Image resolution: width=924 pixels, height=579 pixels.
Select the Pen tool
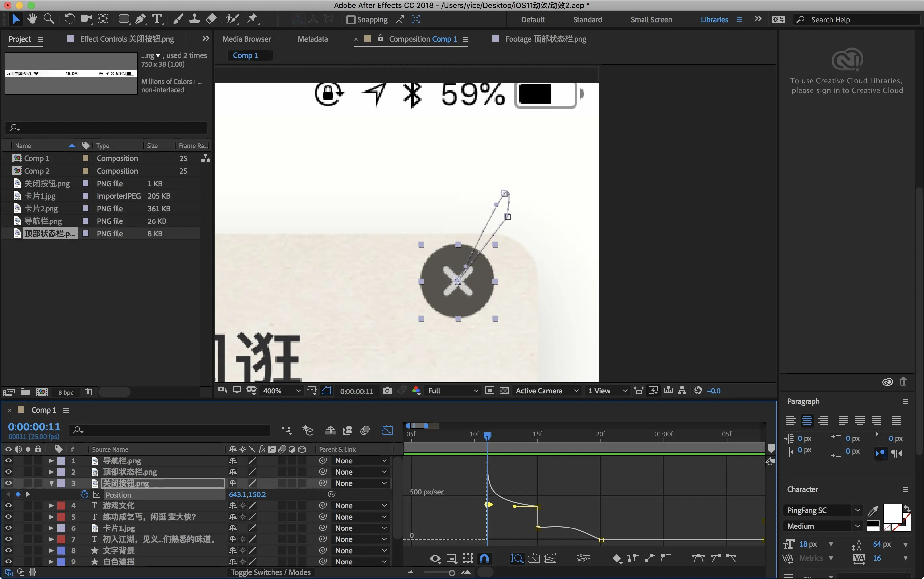[140, 19]
